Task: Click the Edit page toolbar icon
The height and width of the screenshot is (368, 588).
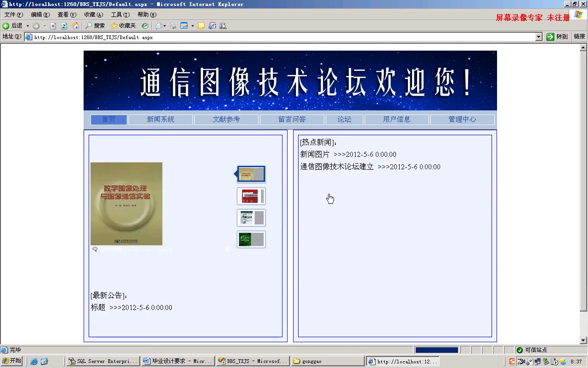Action: pyautogui.click(x=184, y=26)
